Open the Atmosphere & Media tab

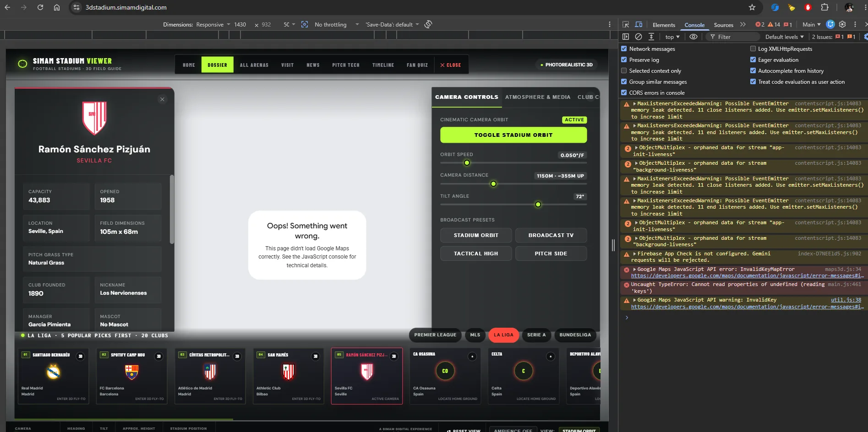coord(538,97)
